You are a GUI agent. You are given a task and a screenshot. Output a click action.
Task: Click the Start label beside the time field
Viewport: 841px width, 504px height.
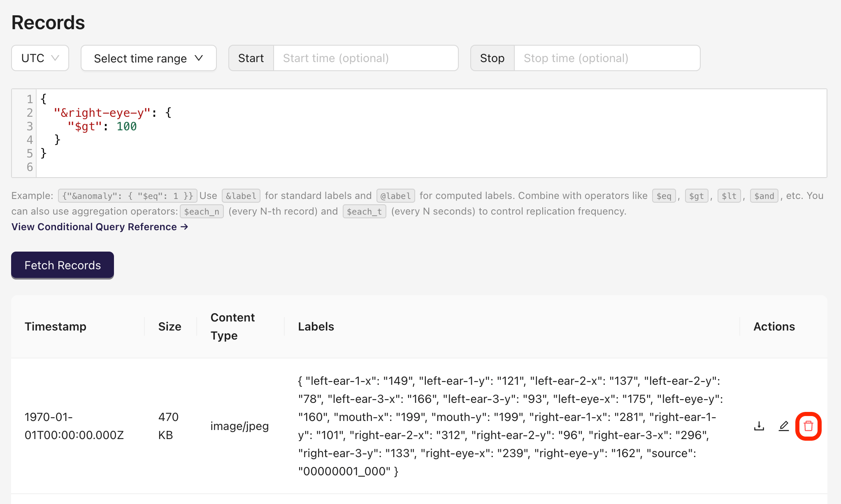(x=251, y=58)
